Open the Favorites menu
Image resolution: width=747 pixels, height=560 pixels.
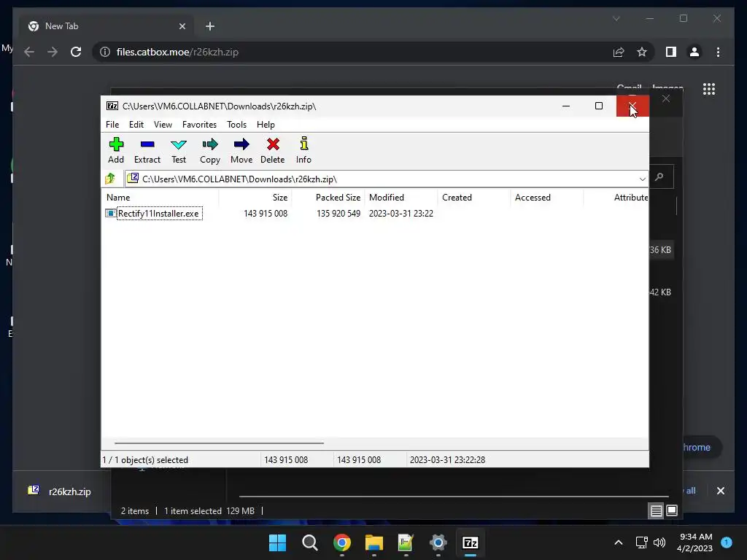tap(199, 124)
